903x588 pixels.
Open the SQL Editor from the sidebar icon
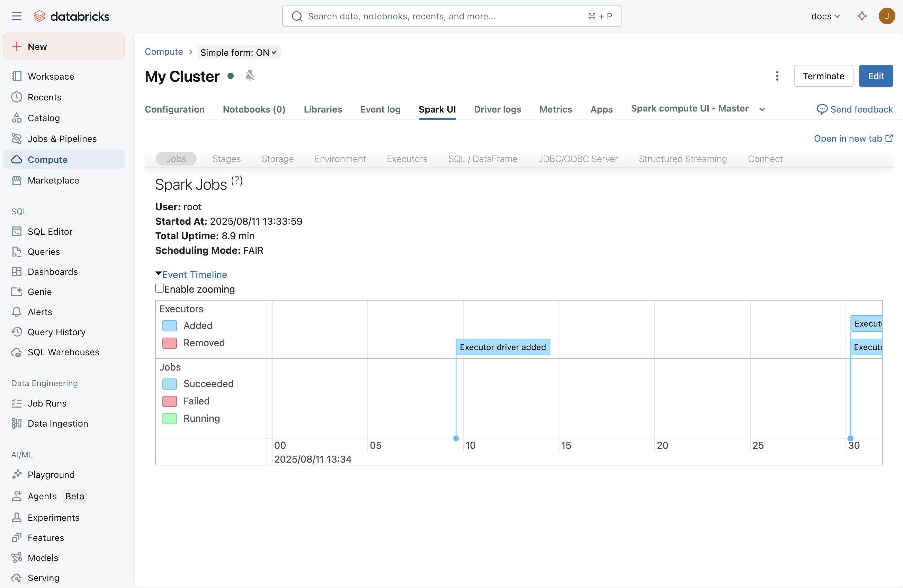[17, 231]
